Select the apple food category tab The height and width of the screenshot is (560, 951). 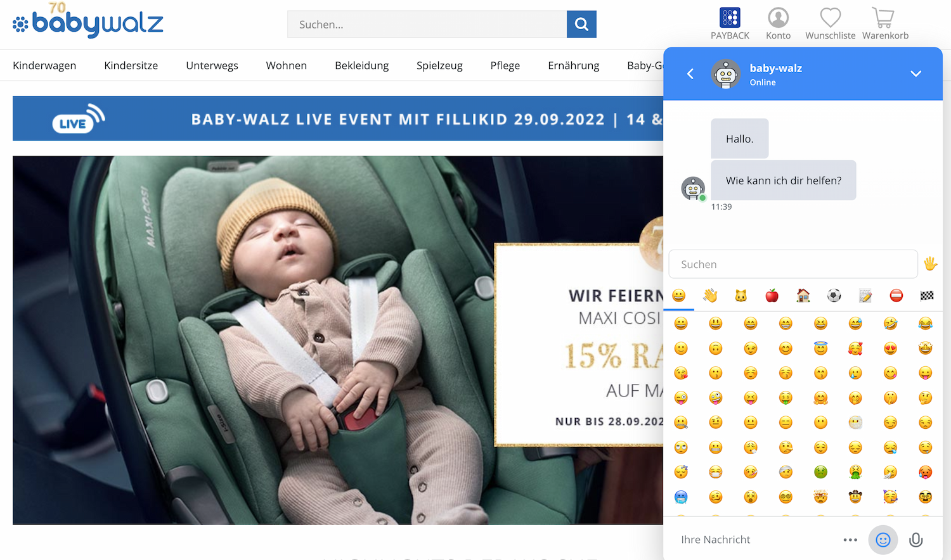772,295
